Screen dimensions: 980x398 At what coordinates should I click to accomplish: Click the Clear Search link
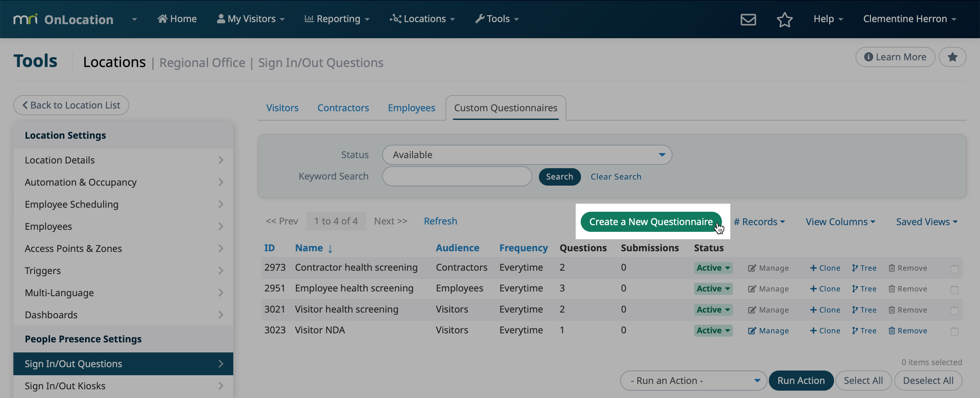(616, 176)
